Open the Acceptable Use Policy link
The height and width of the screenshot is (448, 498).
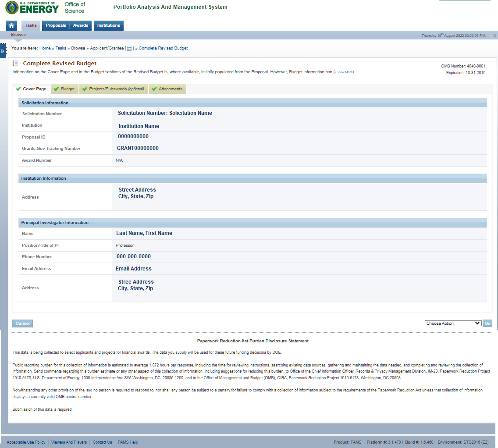click(26, 442)
